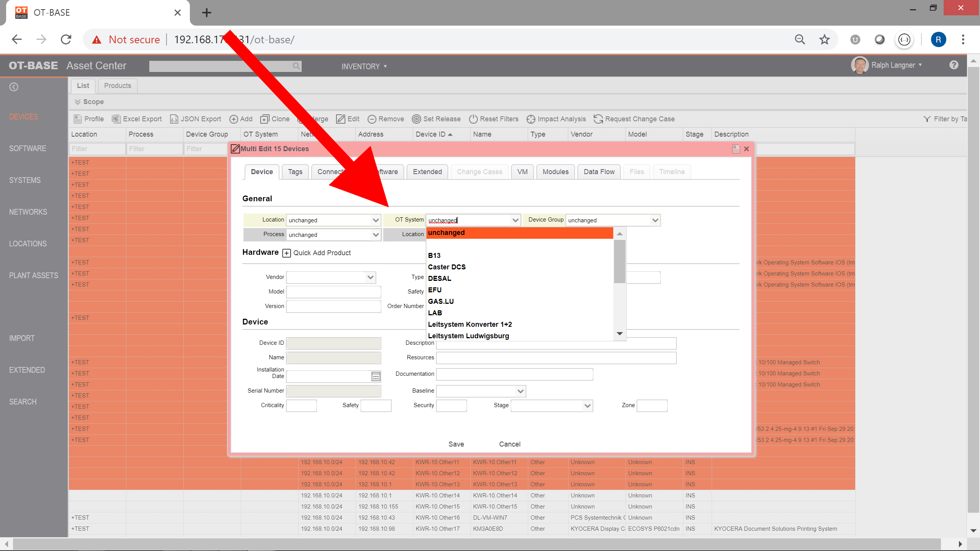Screen dimensions: 980x551
Task: Click the notes icon in the dialog title bar
Action: [736, 149]
